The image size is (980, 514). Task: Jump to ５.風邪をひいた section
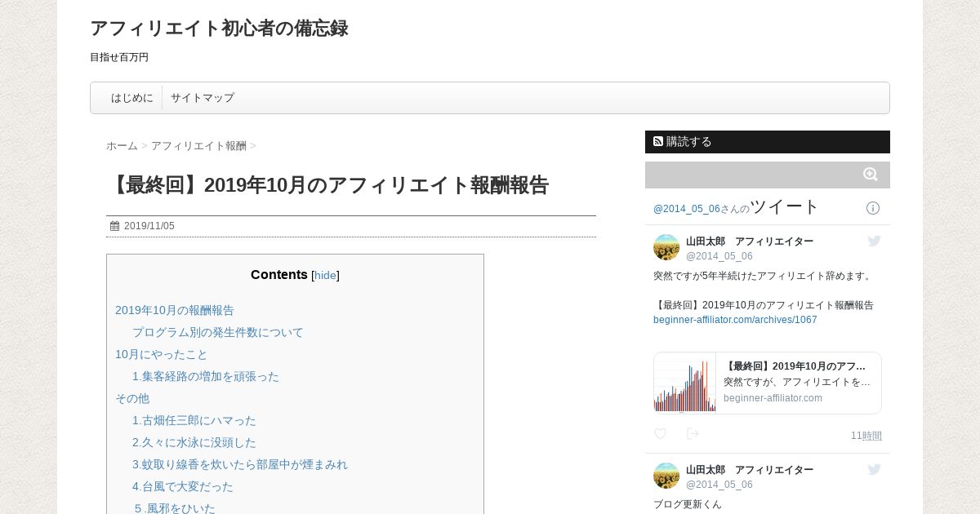tap(174, 508)
